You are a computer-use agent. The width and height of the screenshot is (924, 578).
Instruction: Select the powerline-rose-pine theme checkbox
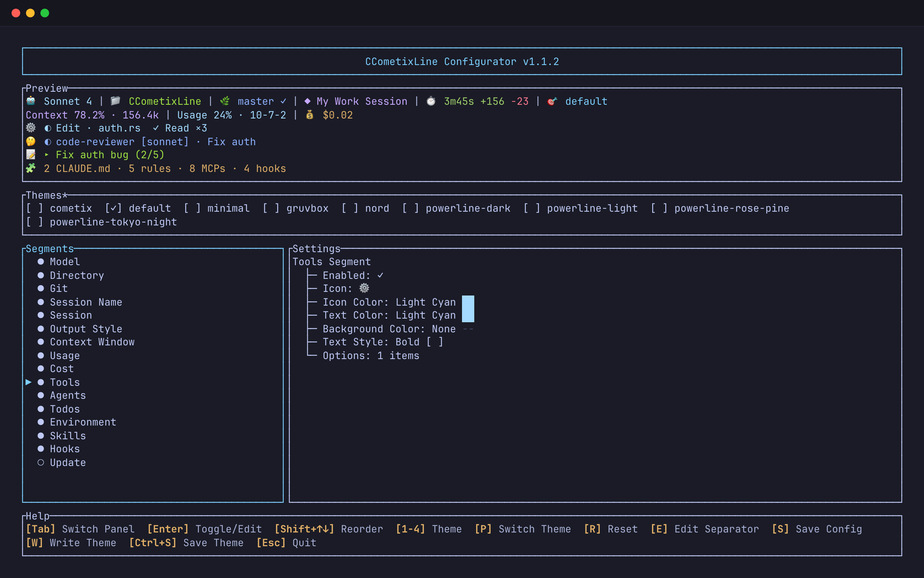659,208
